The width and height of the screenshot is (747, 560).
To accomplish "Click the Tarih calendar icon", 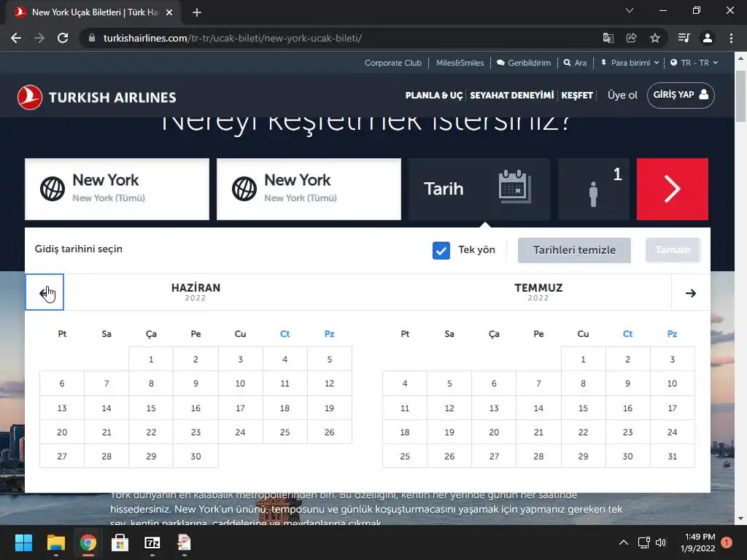I will coord(514,187).
